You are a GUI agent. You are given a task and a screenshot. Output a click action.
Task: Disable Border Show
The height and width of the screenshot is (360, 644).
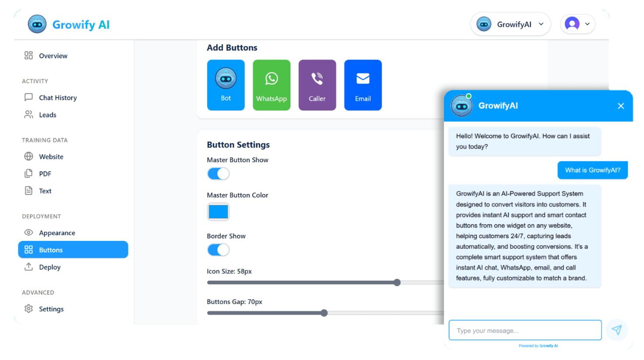coord(218,250)
